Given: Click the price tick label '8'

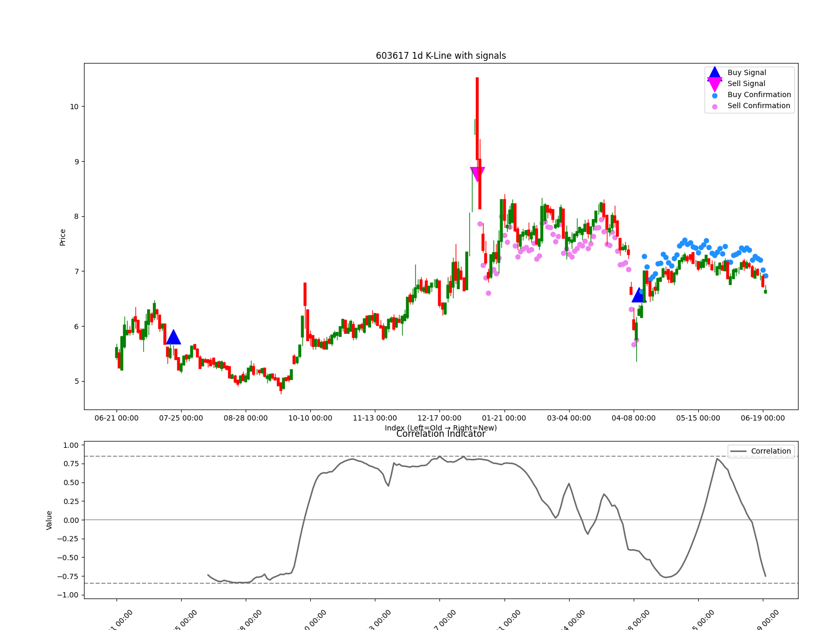Looking at the screenshot, I should pyautogui.click(x=76, y=216).
